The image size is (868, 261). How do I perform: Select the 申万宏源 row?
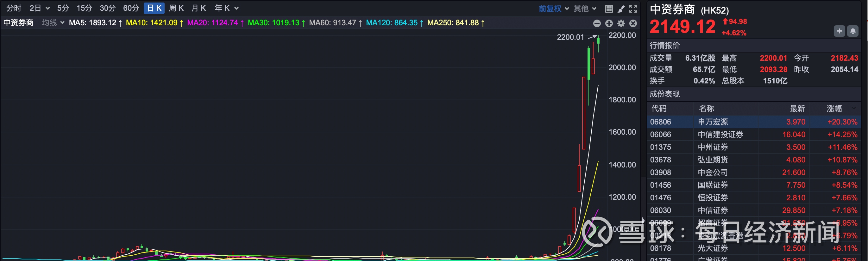pos(754,122)
